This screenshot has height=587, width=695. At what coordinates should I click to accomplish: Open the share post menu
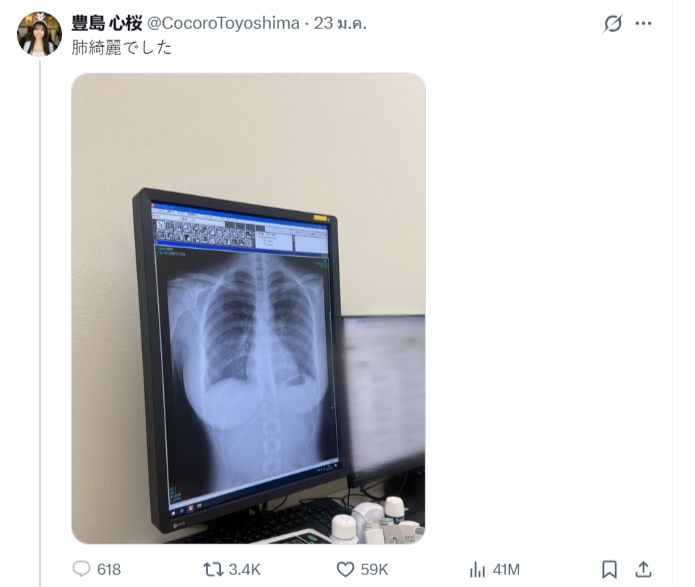click(643, 569)
